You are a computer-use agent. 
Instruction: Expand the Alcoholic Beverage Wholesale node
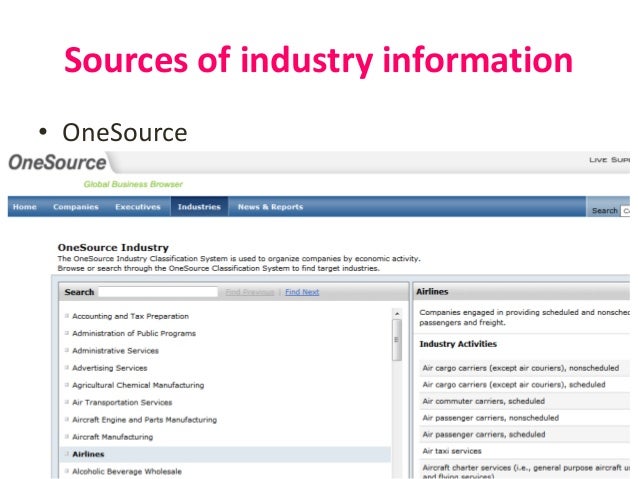pyautogui.click(x=67, y=471)
